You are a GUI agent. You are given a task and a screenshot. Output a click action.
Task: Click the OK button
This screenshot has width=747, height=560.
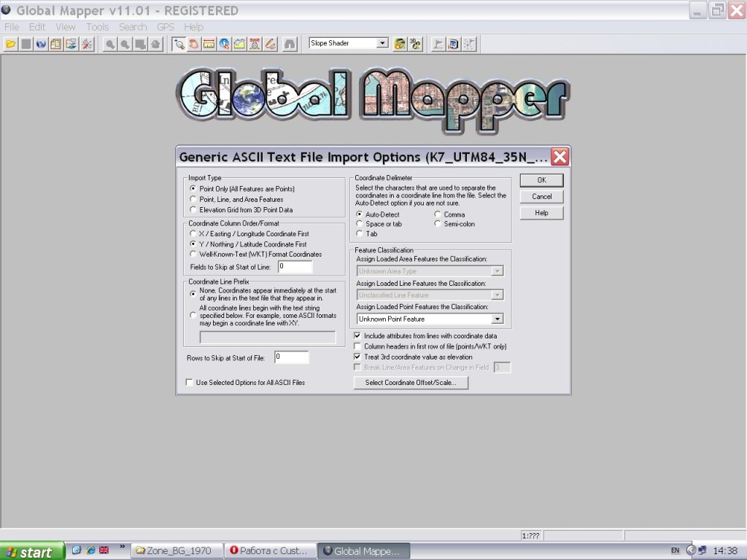[x=541, y=180]
